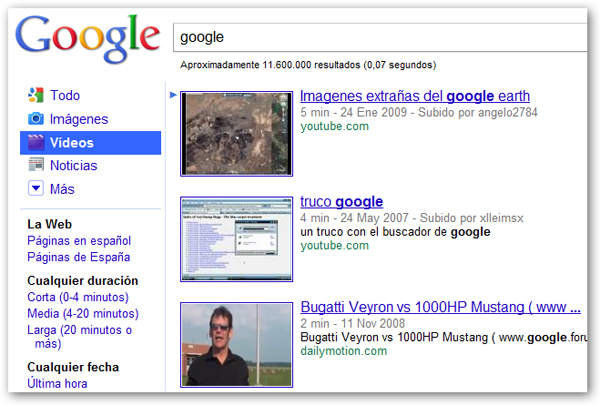Image resolution: width=600 pixels, height=405 pixels.
Task: Click '2 min - 11 Nov 2008' details text
Action: [x=352, y=323]
